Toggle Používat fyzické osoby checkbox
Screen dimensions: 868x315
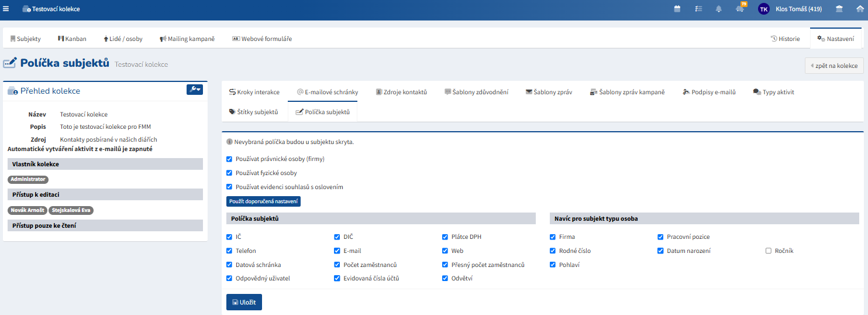[229, 173]
